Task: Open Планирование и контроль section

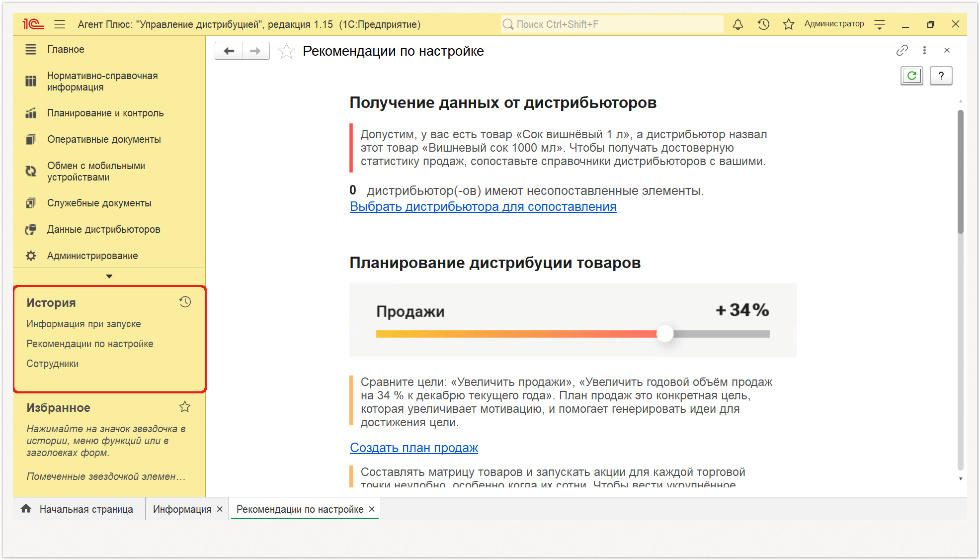Action: (105, 113)
